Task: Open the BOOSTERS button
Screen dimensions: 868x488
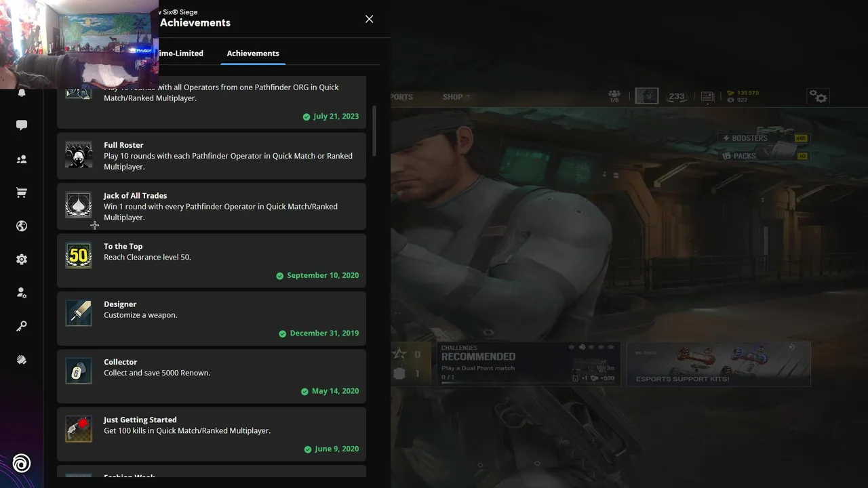Action: click(x=765, y=138)
